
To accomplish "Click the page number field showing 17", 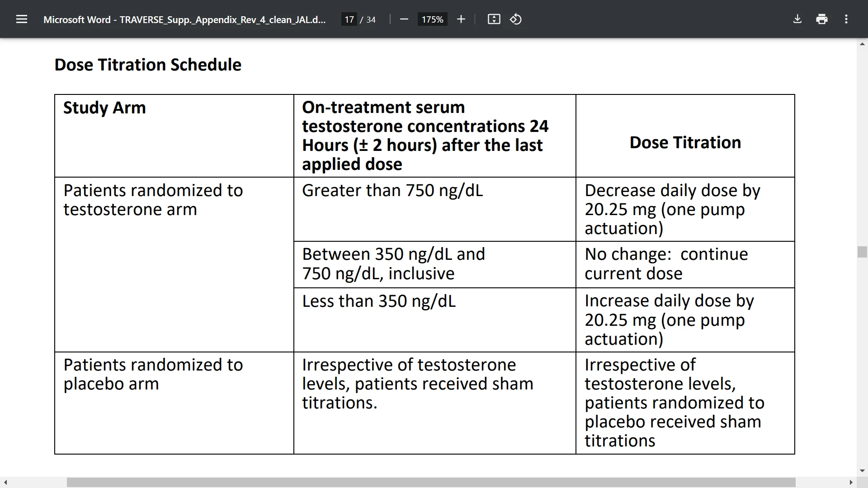I will coord(349,19).
